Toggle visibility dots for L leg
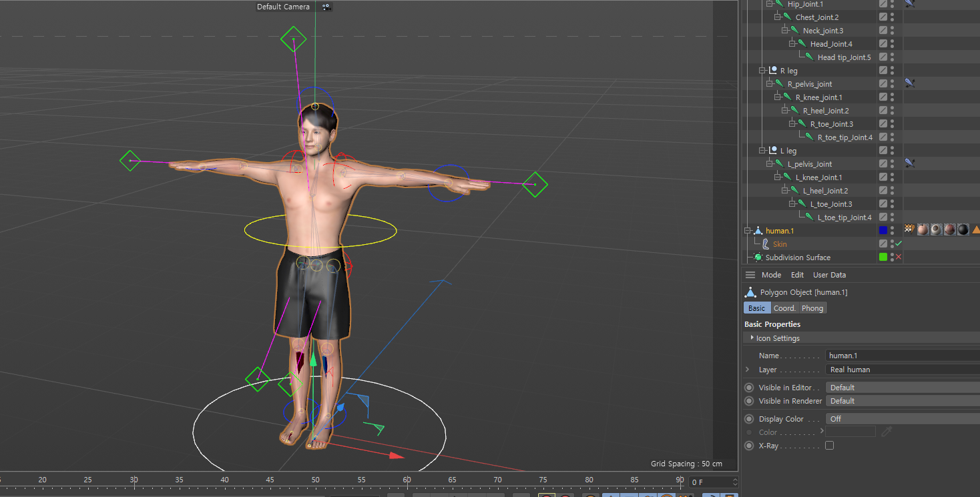 tap(892, 150)
